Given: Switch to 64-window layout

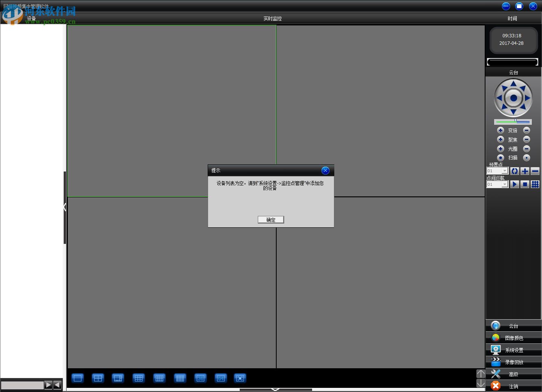Looking at the screenshot, I should point(221,378).
